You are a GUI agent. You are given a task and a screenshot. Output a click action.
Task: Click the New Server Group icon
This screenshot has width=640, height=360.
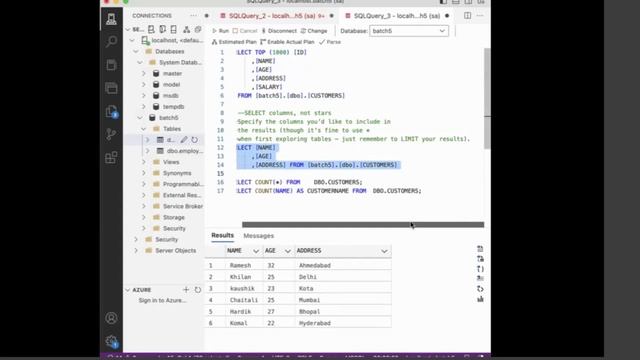(x=162, y=29)
